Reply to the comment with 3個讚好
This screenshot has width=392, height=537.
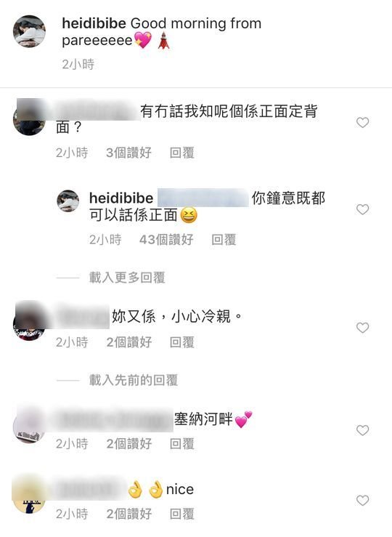pos(182,153)
